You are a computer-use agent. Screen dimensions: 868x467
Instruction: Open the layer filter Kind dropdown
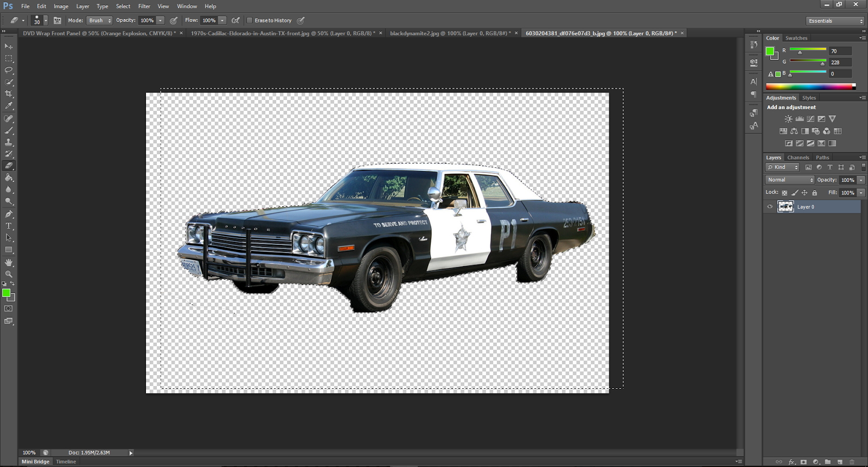[x=783, y=167]
